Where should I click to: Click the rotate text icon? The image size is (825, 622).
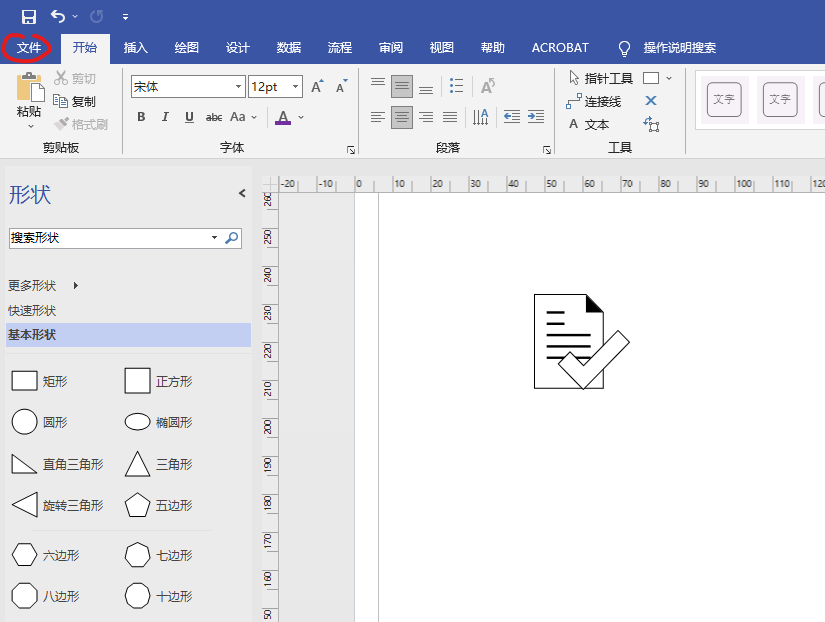click(x=488, y=86)
